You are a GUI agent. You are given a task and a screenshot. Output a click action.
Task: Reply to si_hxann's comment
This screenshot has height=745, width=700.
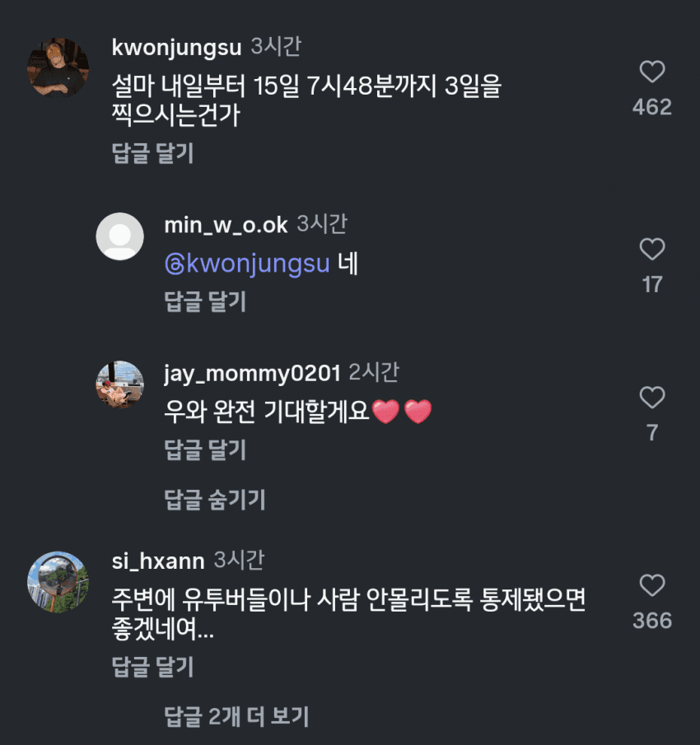(152, 666)
